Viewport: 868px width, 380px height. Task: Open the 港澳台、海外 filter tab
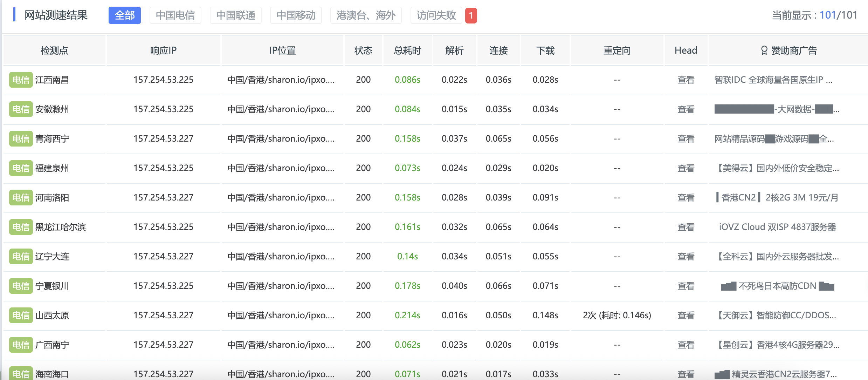(x=366, y=15)
